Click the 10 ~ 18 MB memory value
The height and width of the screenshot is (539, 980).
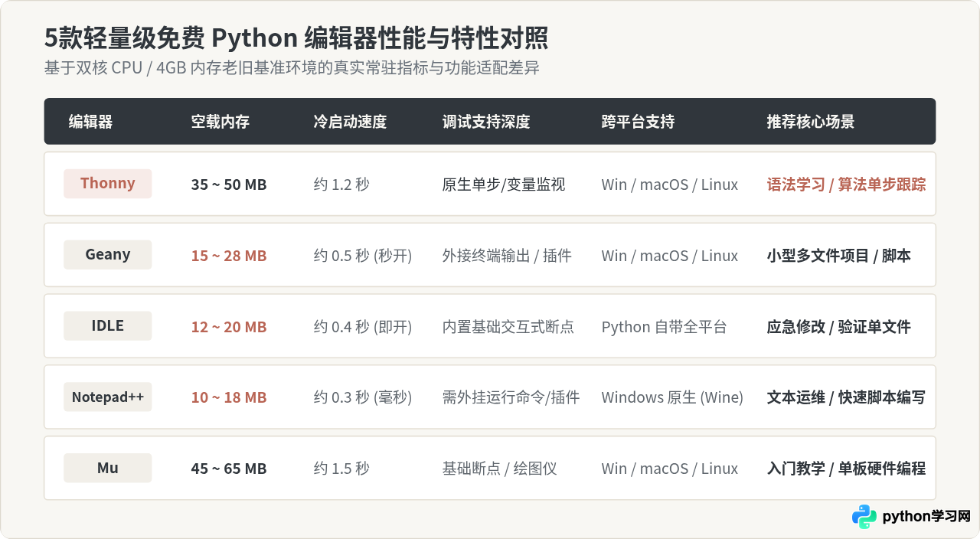(x=229, y=398)
